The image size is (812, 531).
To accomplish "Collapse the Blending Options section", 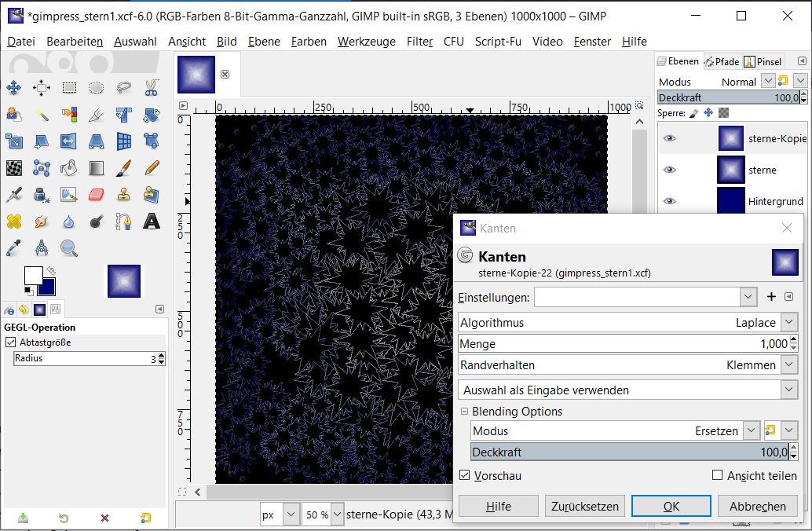I will (464, 411).
